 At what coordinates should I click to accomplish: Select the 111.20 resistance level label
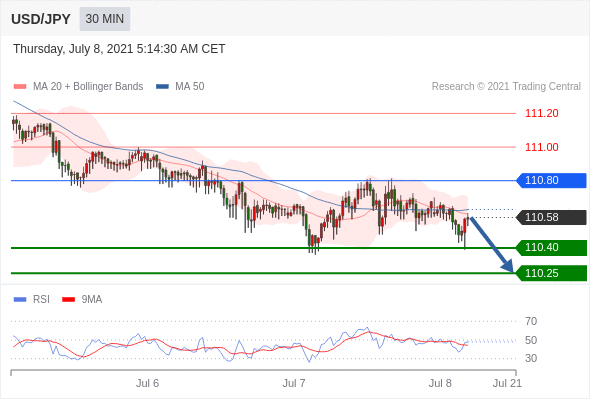pos(541,113)
